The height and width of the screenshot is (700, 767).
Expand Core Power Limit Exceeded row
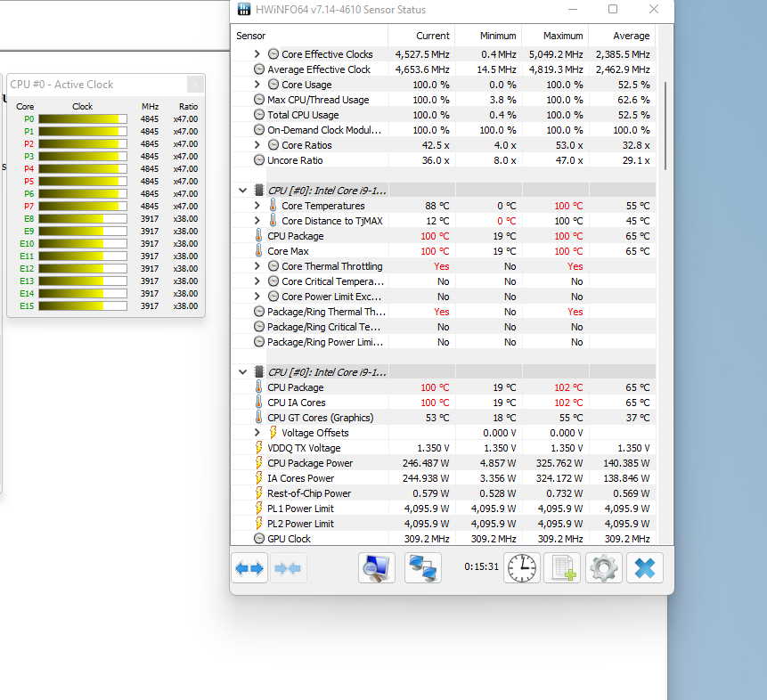pos(257,297)
